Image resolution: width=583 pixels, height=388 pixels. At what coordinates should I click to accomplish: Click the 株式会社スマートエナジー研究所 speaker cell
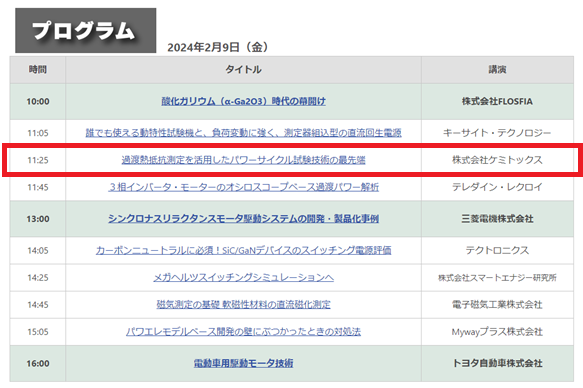tap(497, 277)
